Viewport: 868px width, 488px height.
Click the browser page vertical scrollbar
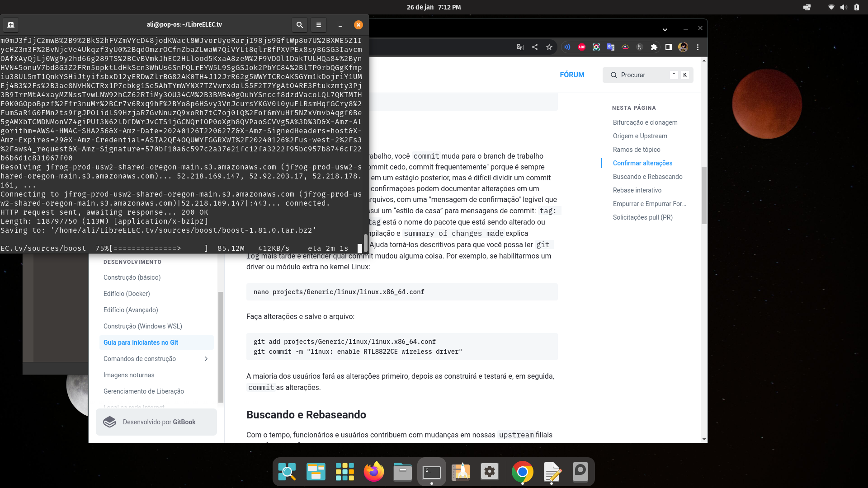[x=704, y=194]
